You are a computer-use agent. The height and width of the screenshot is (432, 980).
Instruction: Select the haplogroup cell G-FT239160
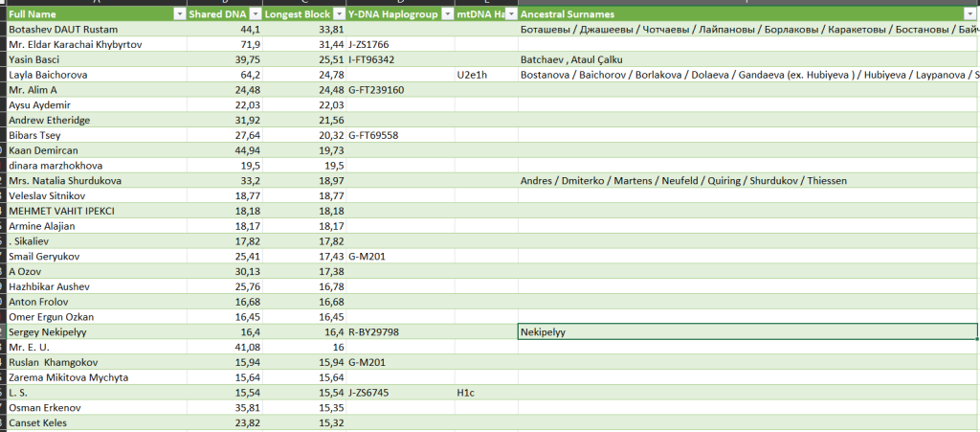pos(399,90)
